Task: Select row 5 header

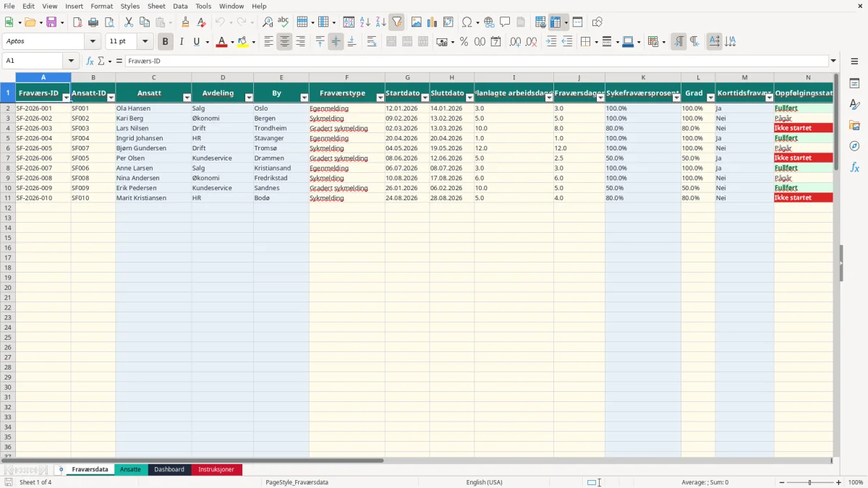Action: [7, 138]
